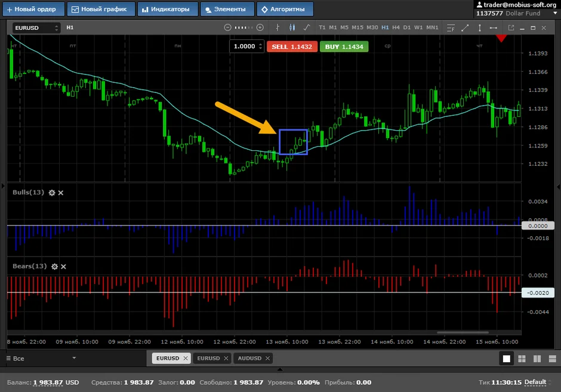Image resolution: width=561 pixels, height=392 pixels.
Task: Select the M5 timeframe
Action: (344, 27)
